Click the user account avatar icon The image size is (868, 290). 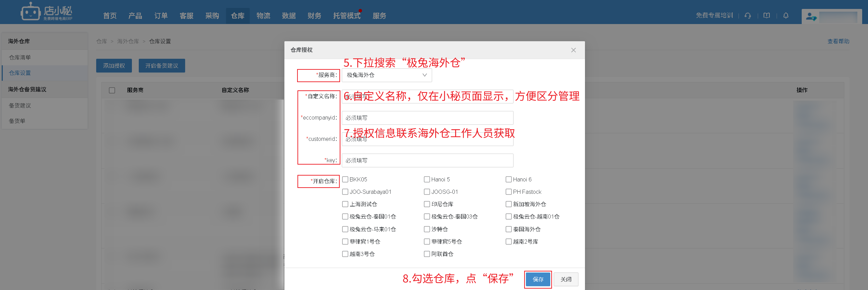[x=811, y=16]
